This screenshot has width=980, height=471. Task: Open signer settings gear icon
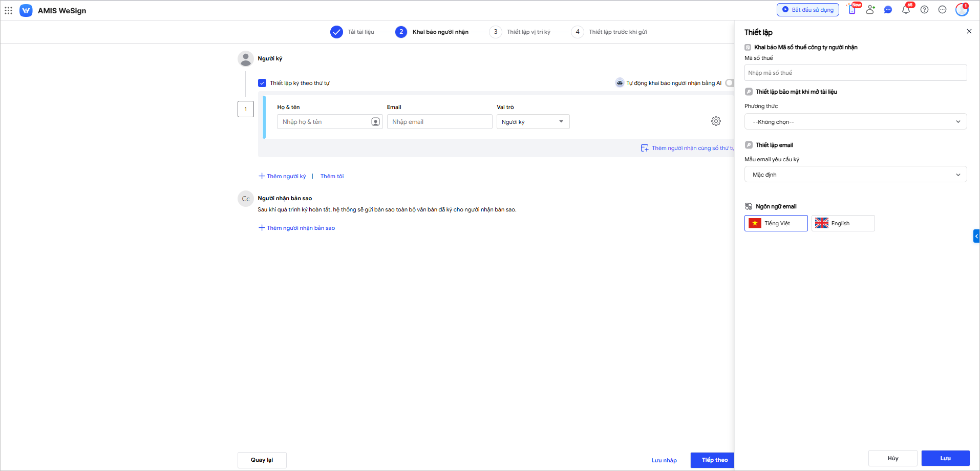coord(716,121)
